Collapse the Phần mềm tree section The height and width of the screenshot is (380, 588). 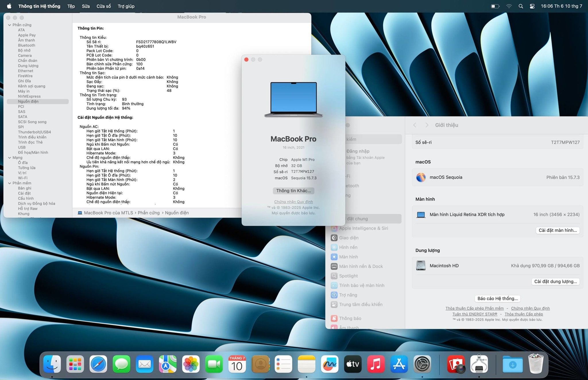tap(9, 183)
